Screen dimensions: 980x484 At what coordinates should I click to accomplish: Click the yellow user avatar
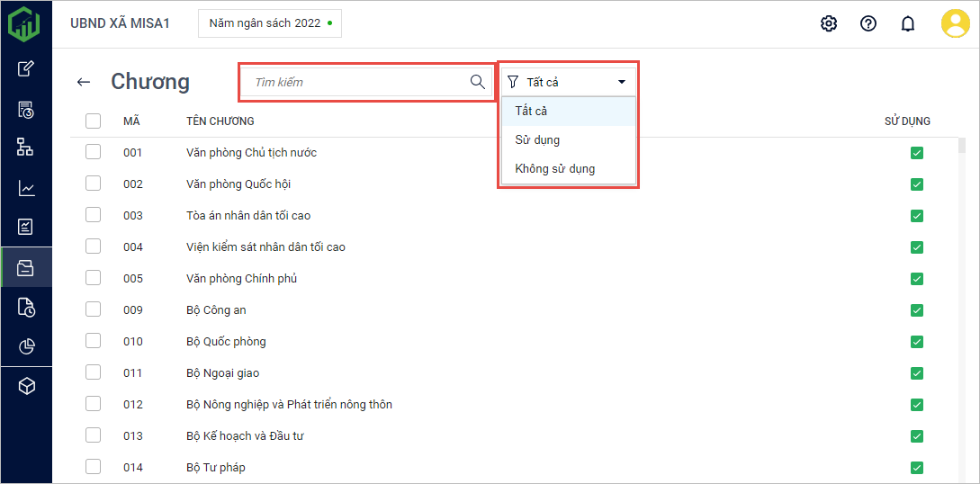[x=955, y=23]
